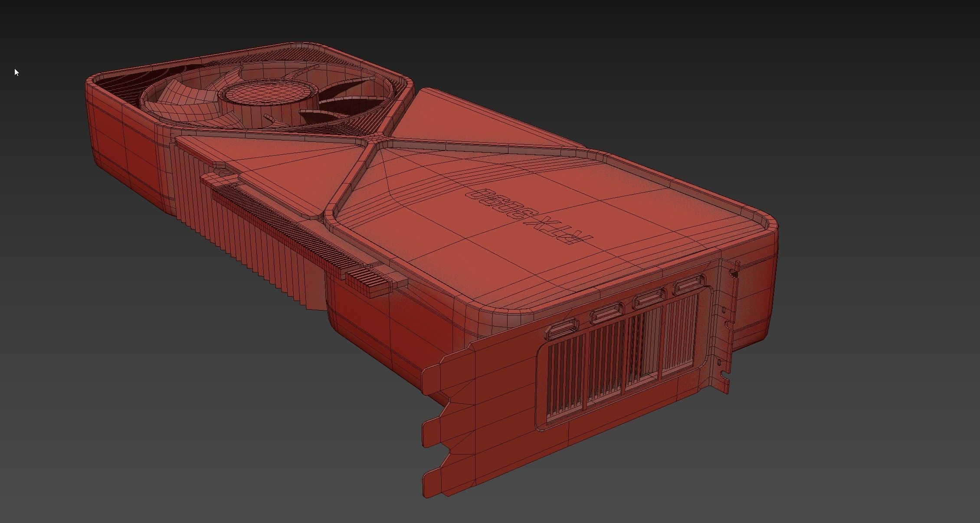Screen dimensions: 980x523
Task: Click the third display port on the bracket
Action: coord(649,300)
